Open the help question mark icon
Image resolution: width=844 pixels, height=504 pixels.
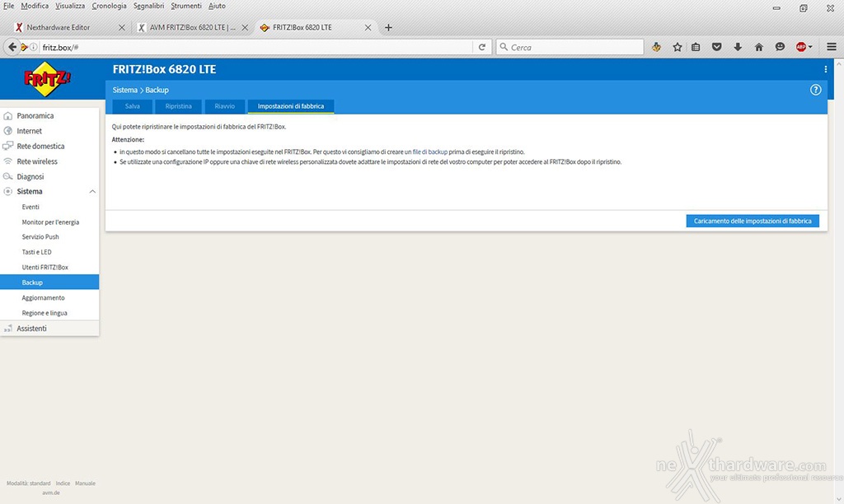pos(815,90)
